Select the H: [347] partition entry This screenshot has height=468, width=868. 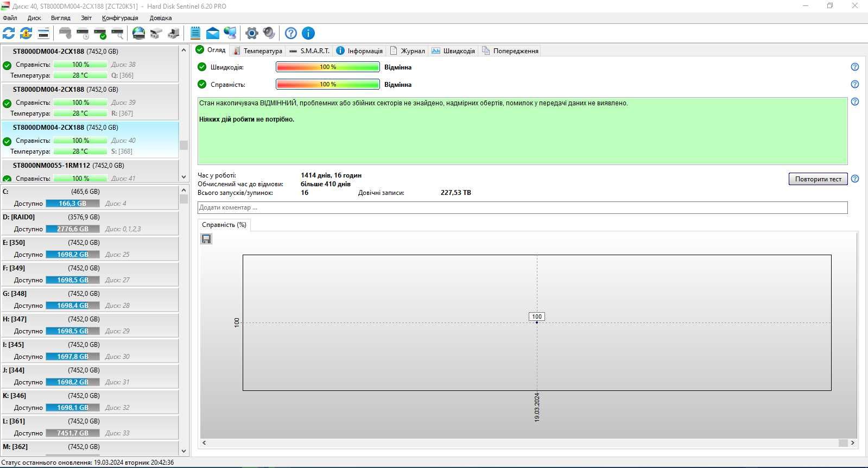[x=90, y=325]
